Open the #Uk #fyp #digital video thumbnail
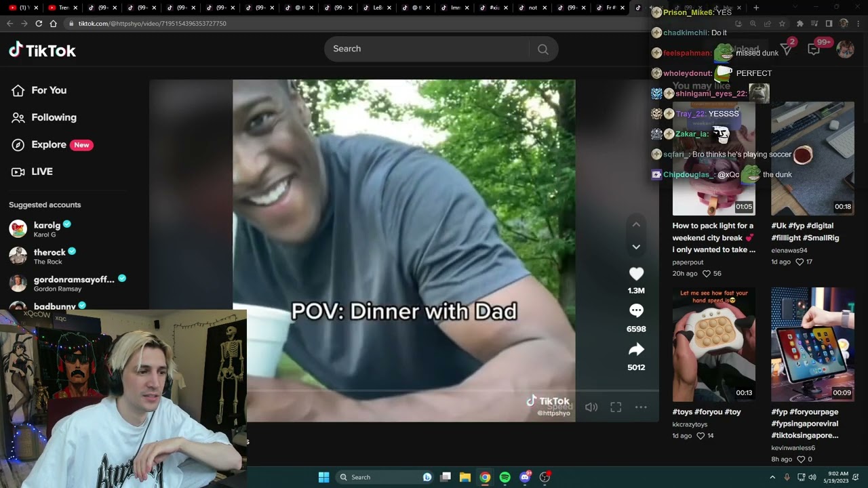 tap(812, 159)
